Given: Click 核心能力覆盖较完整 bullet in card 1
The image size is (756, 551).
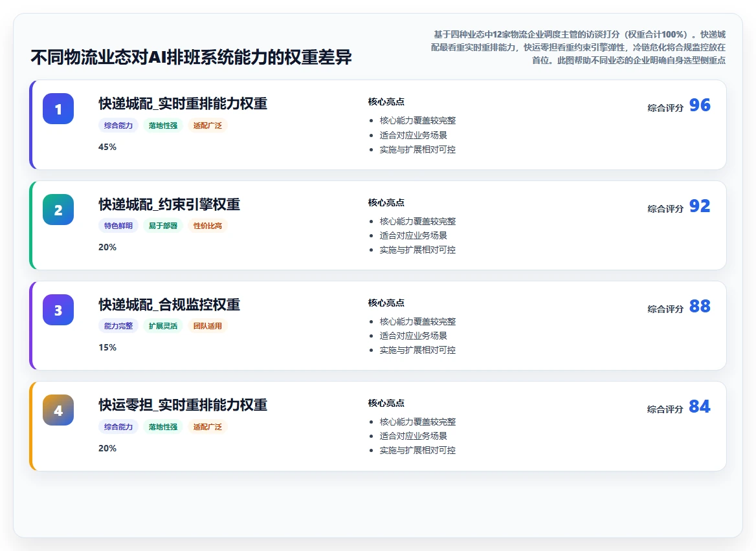Looking at the screenshot, I should 417,120.
